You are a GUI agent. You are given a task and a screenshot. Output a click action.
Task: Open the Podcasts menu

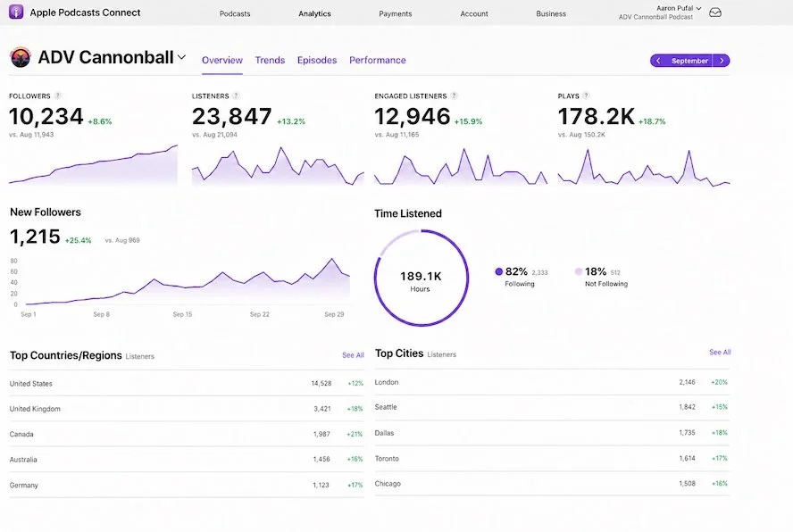pyautogui.click(x=235, y=13)
